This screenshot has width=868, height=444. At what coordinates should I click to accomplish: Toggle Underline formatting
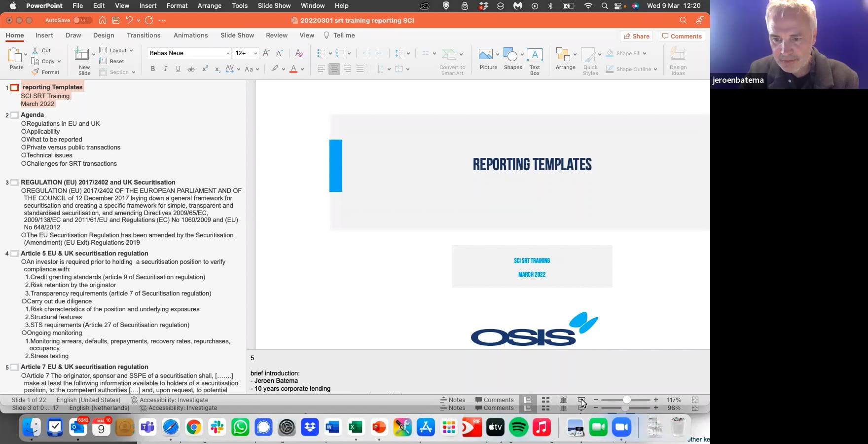coord(178,69)
